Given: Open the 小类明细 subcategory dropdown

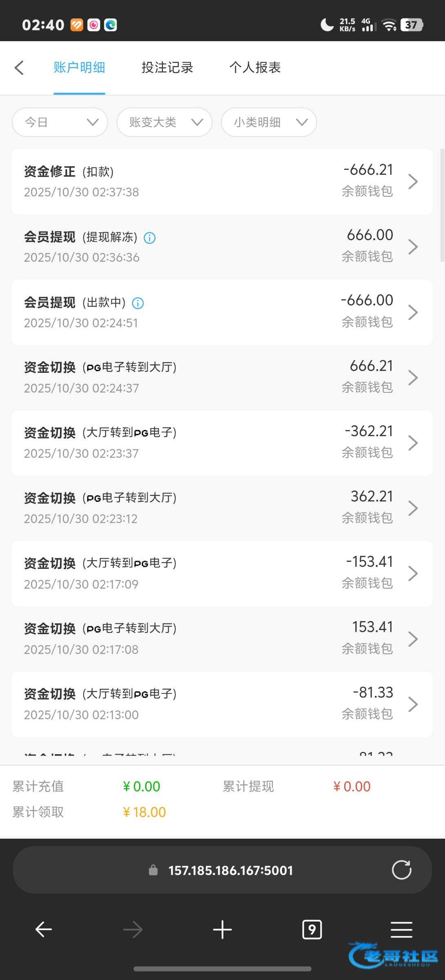Looking at the screenshot, I should [x=269, y=122].
